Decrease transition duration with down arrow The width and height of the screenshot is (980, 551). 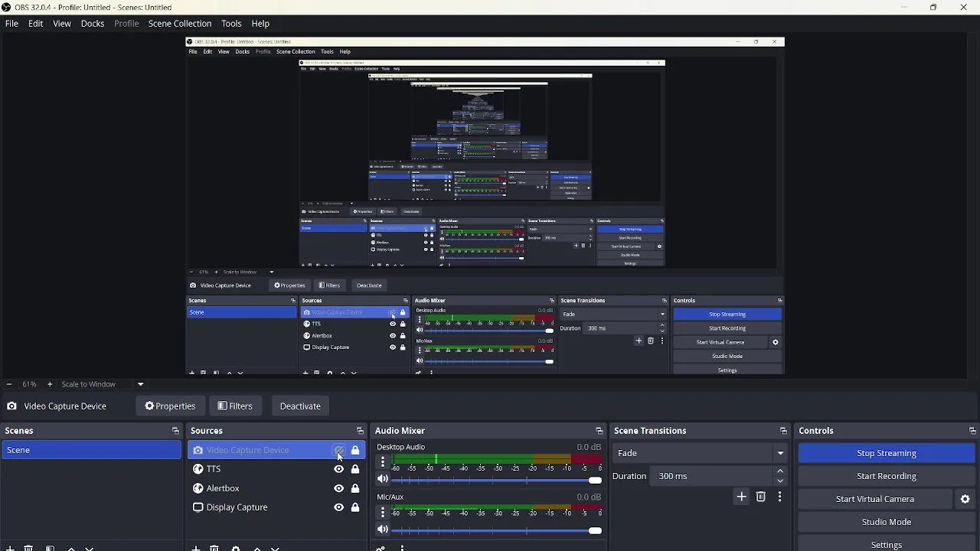[x=780, y=481]
